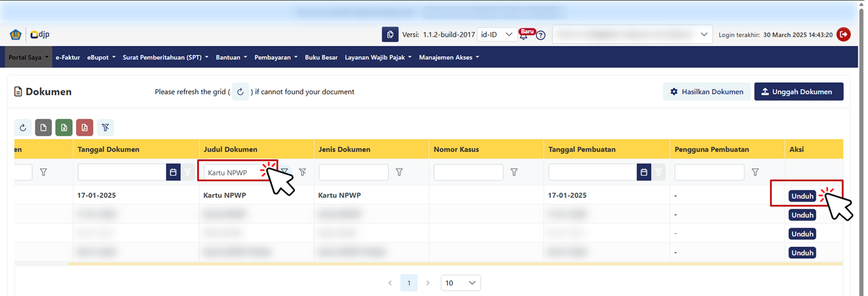Open the notification bell marked Baru
The height and width of the screenshot is (296, 868).
pyautogui.click(x=524, y=35)
